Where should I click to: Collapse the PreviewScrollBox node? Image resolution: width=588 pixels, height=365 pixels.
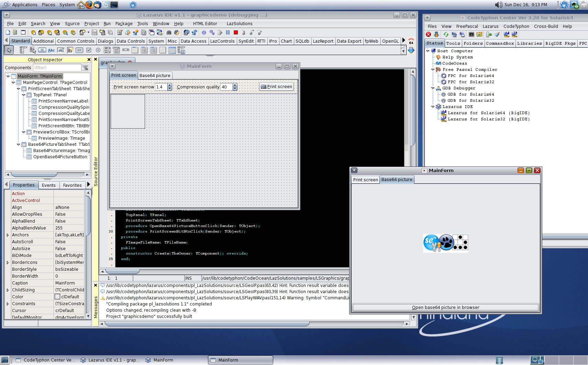click(x=23, y=132)
